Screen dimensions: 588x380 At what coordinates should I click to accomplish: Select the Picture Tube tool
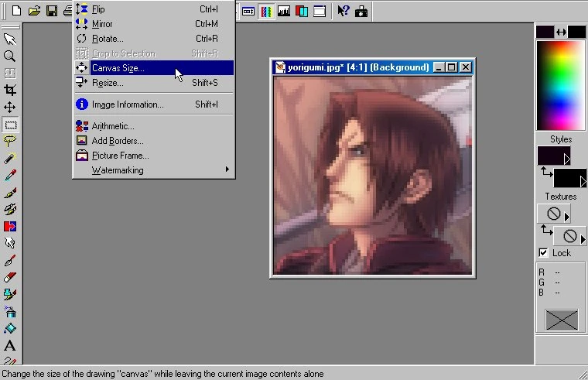[10, 294]
